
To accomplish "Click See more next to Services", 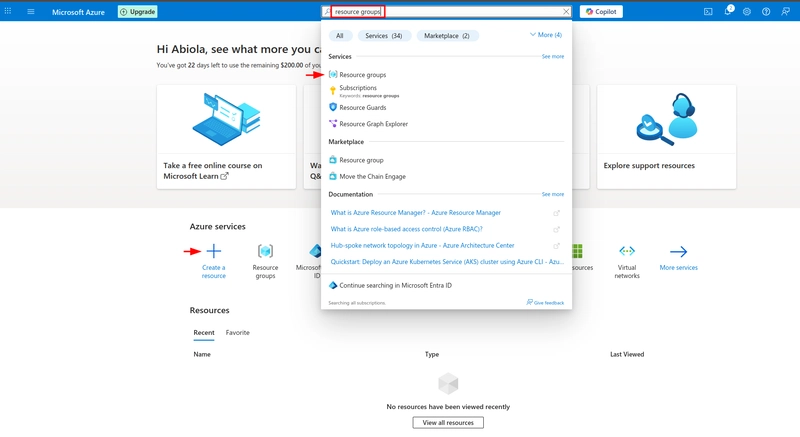I will 553,57.
